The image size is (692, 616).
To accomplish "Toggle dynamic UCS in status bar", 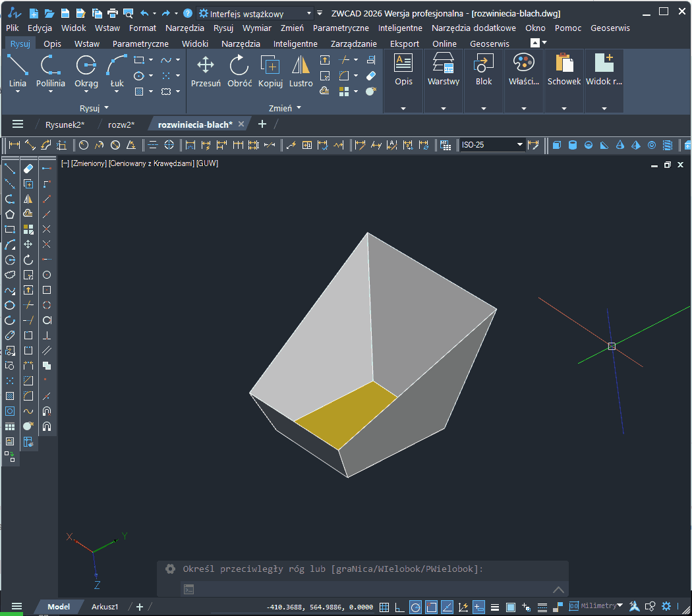I will (463, 607).
